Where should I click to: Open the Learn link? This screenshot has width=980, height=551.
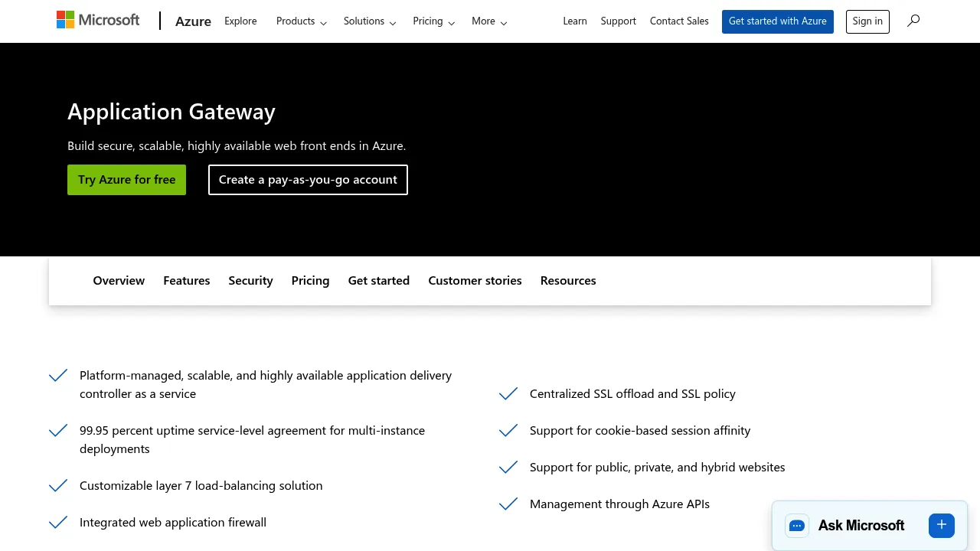(x=575, y=21)
